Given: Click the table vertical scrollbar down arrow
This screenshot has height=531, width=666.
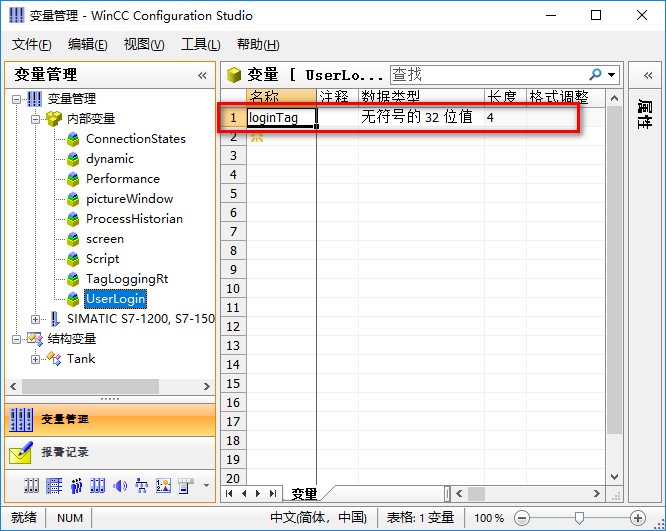Looking at the screenshot, I should click(614, 477).
